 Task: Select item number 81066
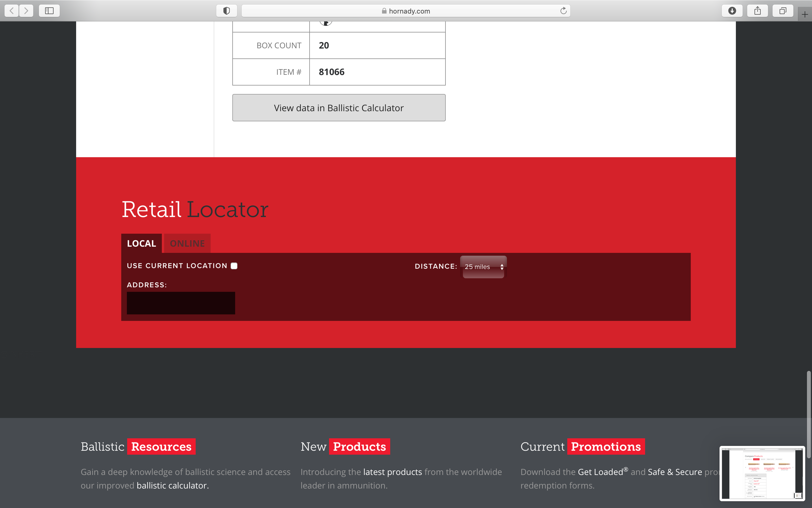(x=332, y=72)
